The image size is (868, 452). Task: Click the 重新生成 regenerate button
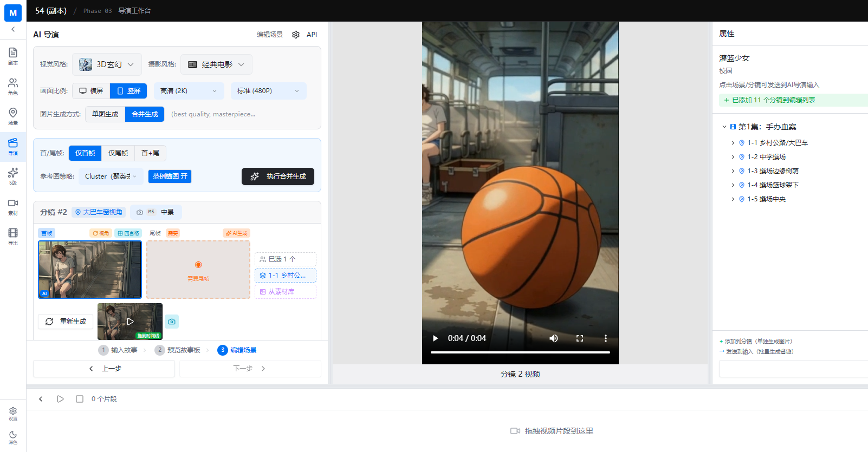(66, 322)
